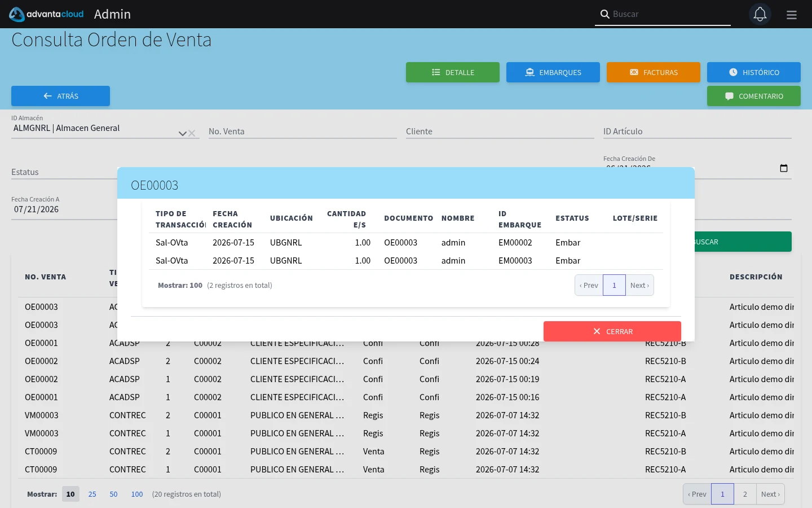Select page 1 in modal pagination

[x=614, y=285]
